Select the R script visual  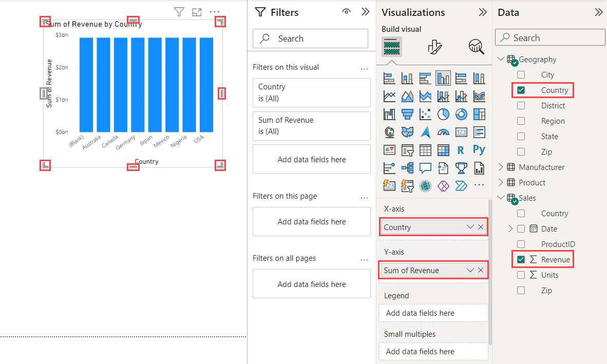click(x=461, y=150)
